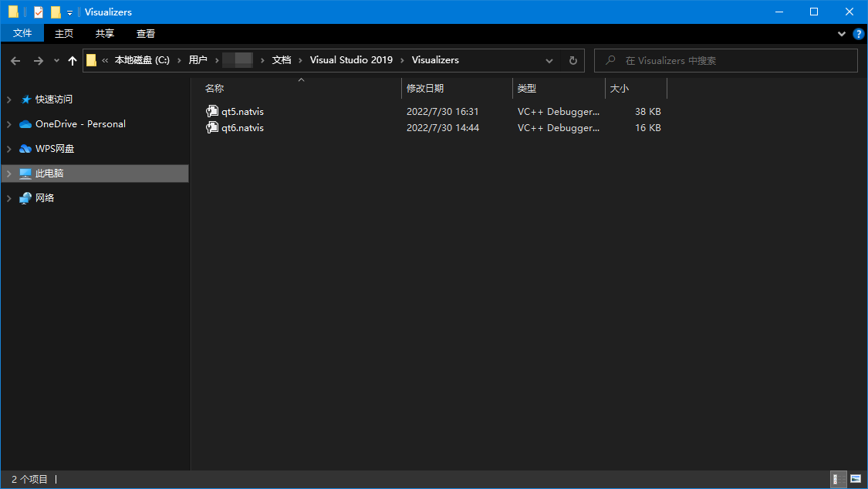Select 网络 in the navigation pane
Image resolution: width=868 pixels, height=489 pixels.
coord(44,198)
